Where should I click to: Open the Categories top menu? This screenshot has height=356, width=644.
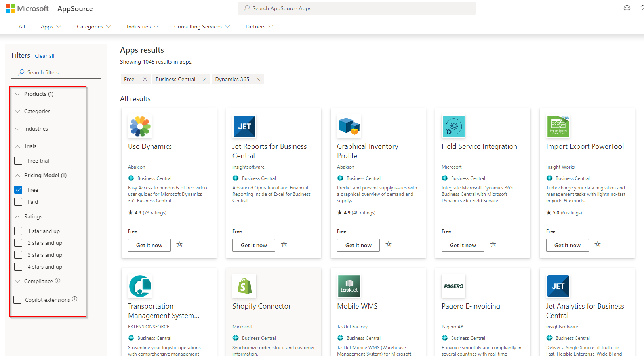tap(94, 27)
